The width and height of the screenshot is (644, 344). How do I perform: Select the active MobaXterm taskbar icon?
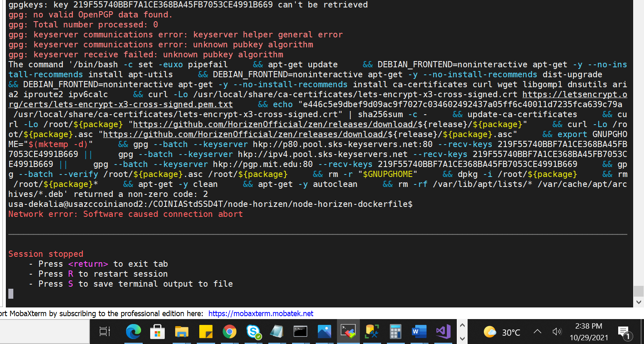pos(348,332)
